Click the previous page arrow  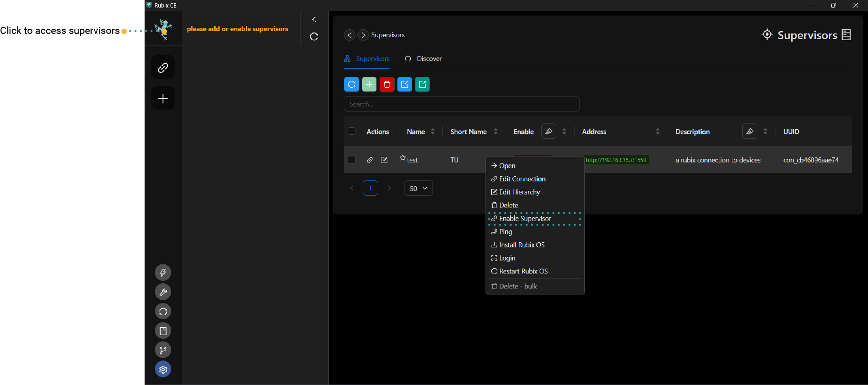click(351, 188)
